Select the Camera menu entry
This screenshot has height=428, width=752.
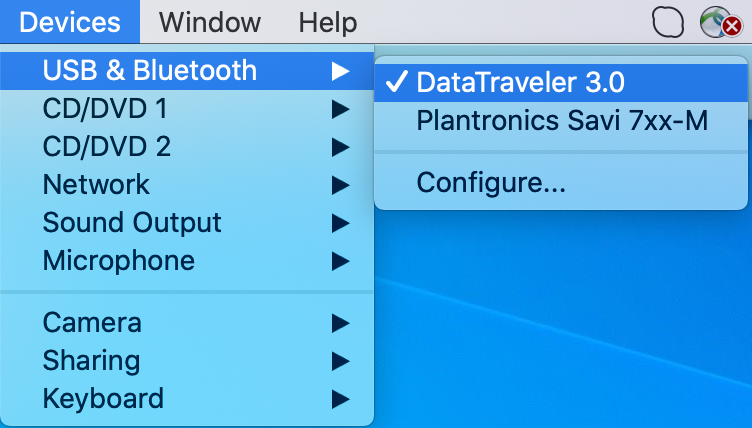click(92, 323)
